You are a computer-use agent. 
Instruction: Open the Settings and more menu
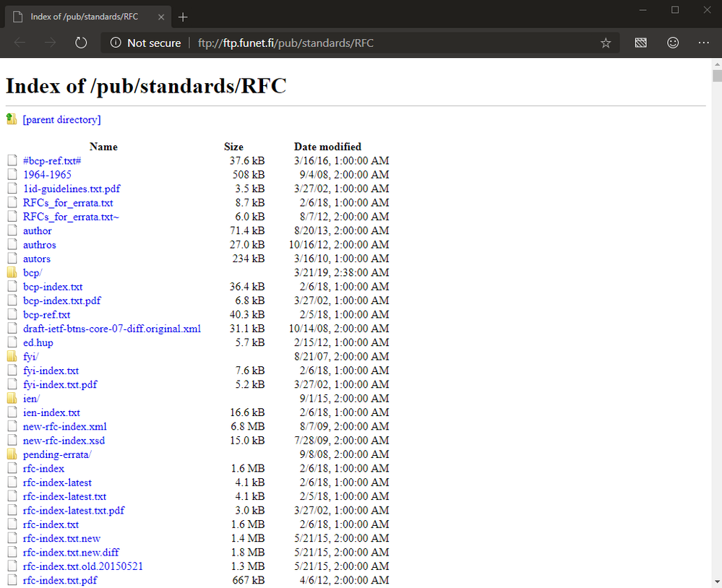click(703, 43)
